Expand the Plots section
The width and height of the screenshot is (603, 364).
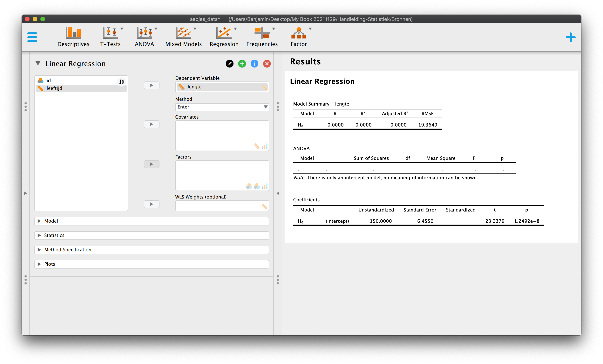tap(152, 264)
